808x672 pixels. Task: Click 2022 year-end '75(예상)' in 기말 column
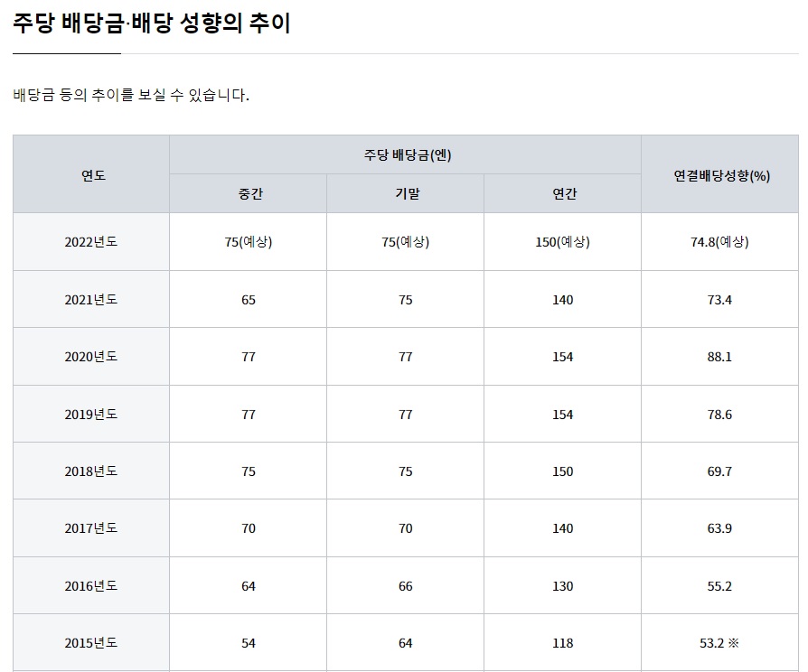(x=406, y=241)
